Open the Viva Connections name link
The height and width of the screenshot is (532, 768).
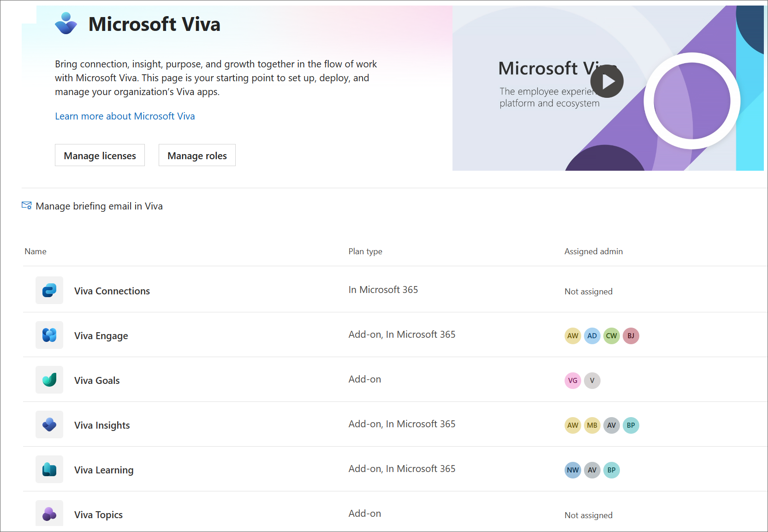coord(112,291)
